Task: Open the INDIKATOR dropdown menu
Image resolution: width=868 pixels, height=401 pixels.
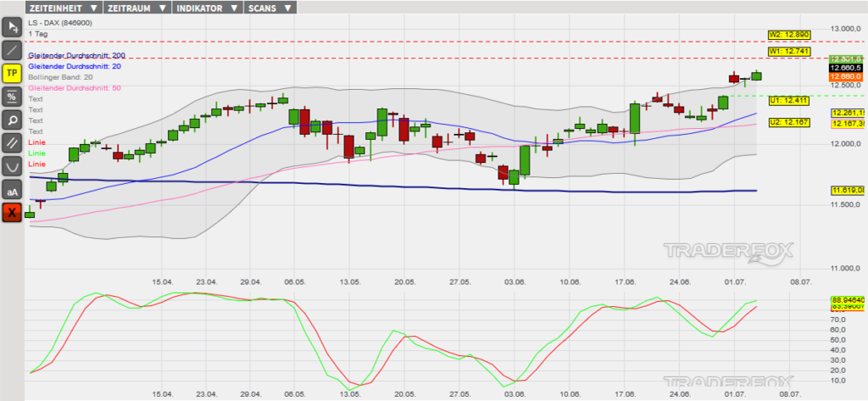Action: pos(208,8)
